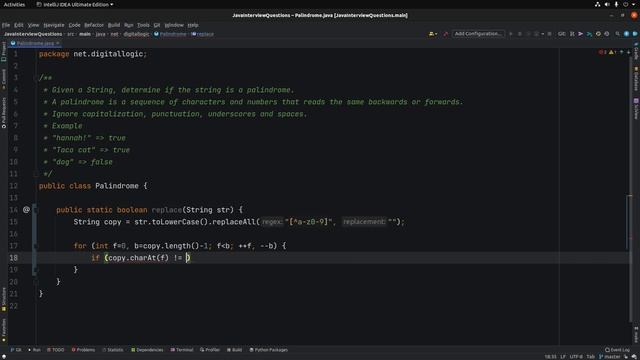Collapse the Javadoc comment fold at line 3
Screen dimensions: 640x360
[x=36, y=78]
